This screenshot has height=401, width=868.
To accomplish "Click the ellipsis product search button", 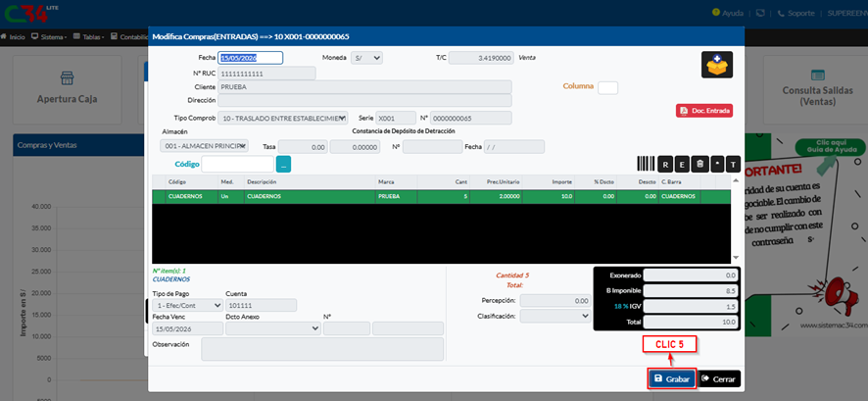I will pyautogui.click(x=283, y=164).
